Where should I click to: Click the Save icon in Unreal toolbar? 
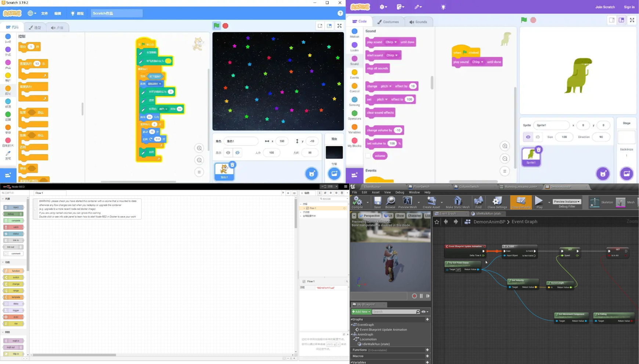click(378, 202)
